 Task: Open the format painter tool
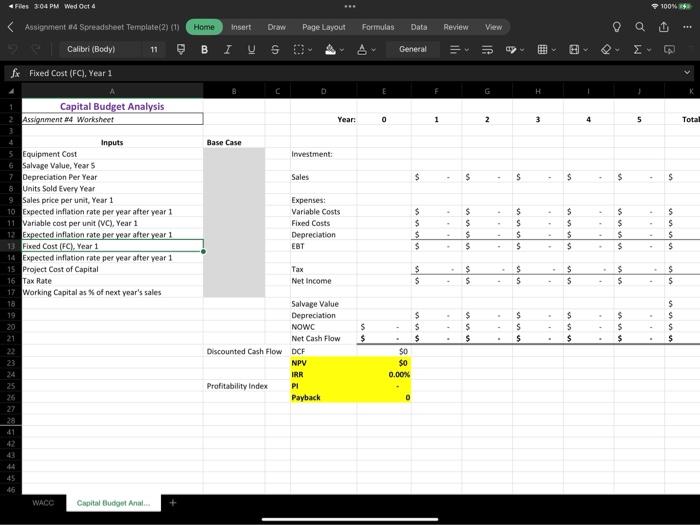tap(180, 49)
